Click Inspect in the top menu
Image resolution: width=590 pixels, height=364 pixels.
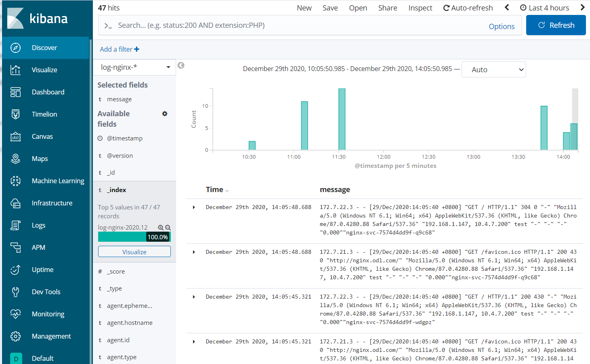pyautogui.click(x=420, y=8)
